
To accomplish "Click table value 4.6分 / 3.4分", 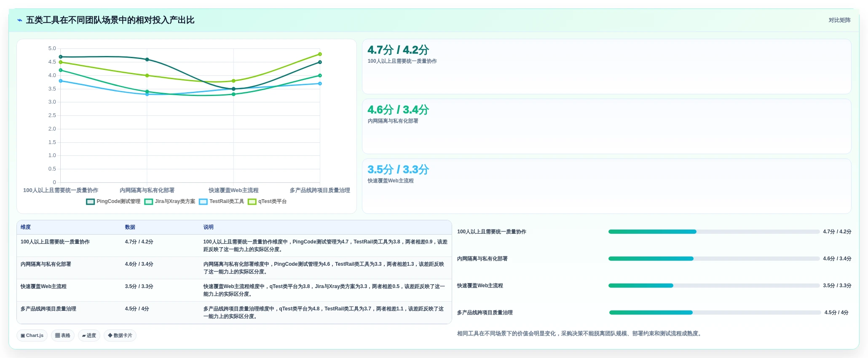I will pos(139,264).
